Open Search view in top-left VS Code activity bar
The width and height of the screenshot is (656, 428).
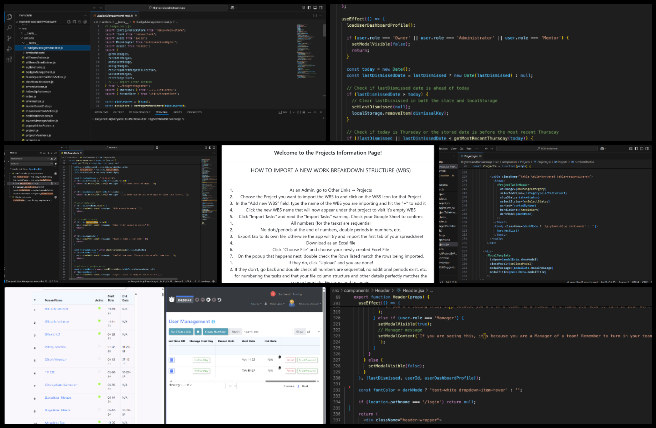pos(9,28)
